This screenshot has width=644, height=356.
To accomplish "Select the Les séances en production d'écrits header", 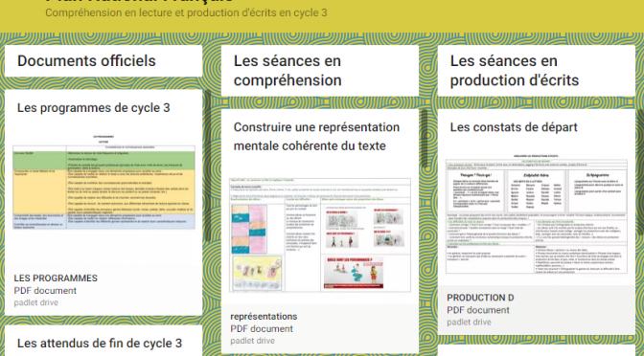I will pos(515,71).
